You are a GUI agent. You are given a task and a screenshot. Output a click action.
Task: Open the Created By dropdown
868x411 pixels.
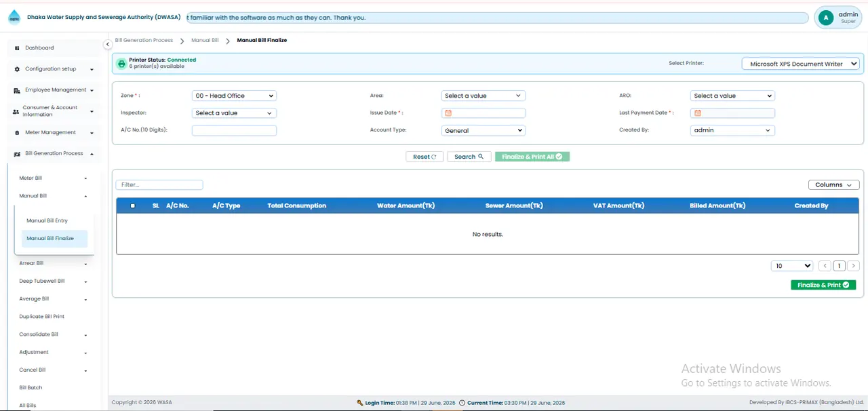click(732, 131)
